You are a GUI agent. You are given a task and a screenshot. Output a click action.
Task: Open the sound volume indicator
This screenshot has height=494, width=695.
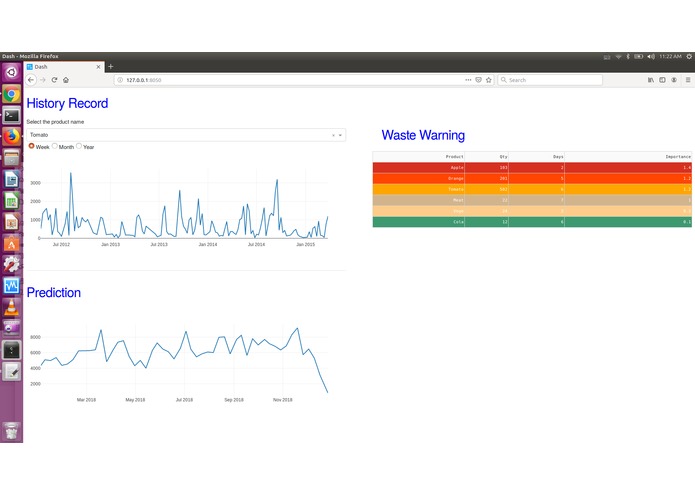pyautogui.click(x=651, y=57)
